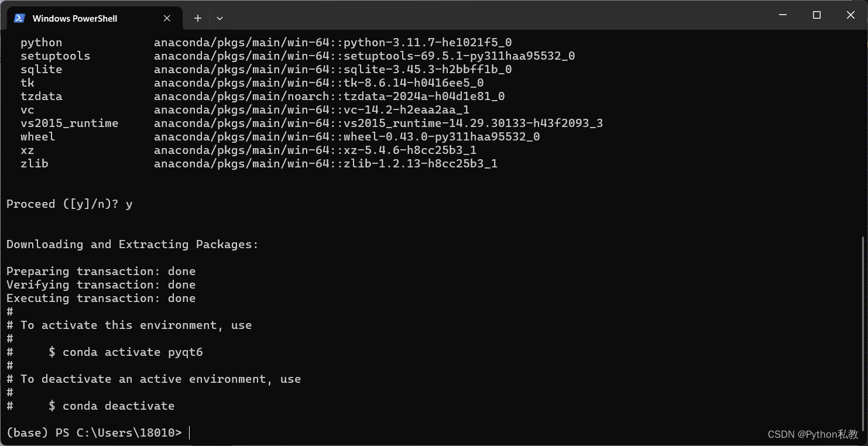Click the '(base) PS C:\Users\18010>' prompt text
The width and height of the screenshot is (868, 446).
coord(94,433)
